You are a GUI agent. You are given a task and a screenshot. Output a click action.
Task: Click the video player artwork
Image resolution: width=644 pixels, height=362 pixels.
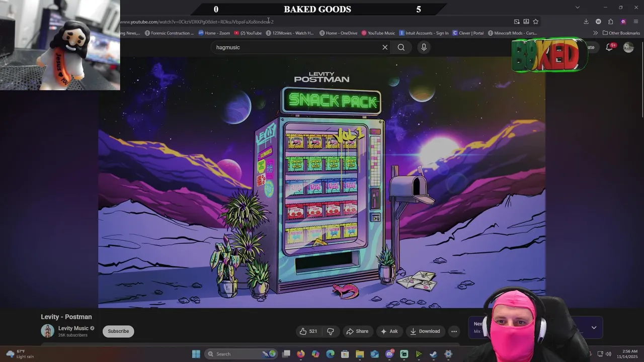(x=322, y=182)
